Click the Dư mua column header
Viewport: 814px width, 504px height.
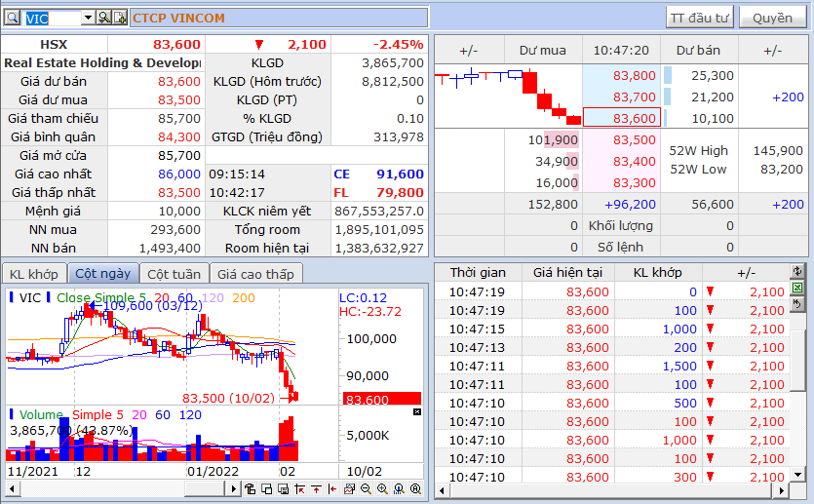pyautogui.click(x=543, y=51)
